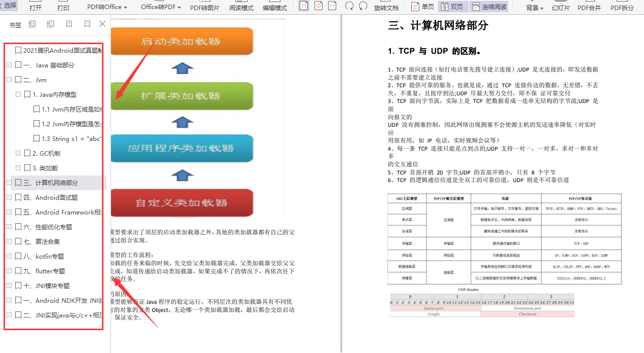This screenshot has width=644, height=353.
Task: Click the 扩展类加载器 box in the diagram
Action: coord(182,95)
